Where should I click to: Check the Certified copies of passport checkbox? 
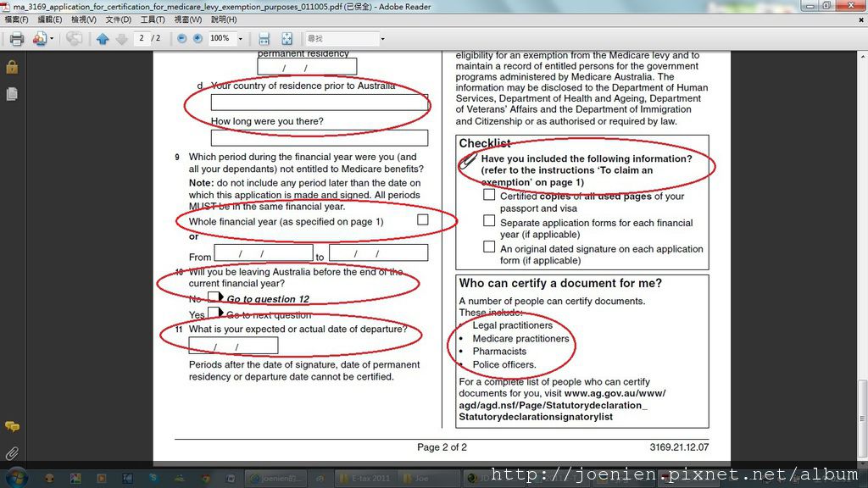[x=489, y=195]
